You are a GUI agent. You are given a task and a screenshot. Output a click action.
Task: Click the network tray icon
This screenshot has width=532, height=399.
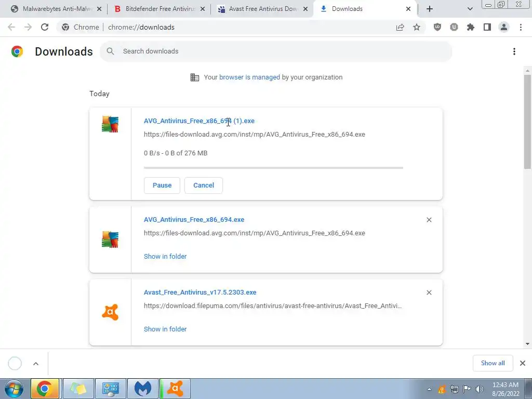coord(454,389)
